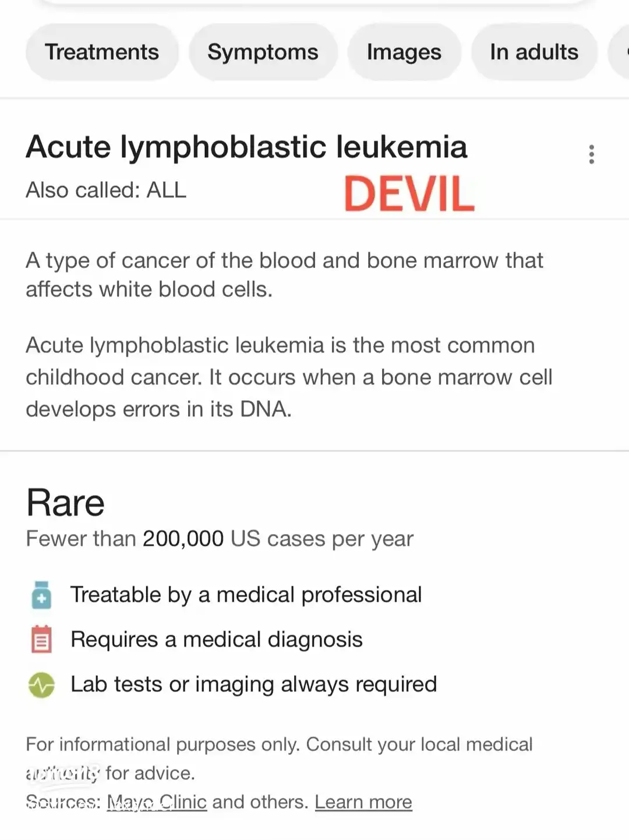Switch to the Images chip

pyautogui.click(x=404, y=52)
